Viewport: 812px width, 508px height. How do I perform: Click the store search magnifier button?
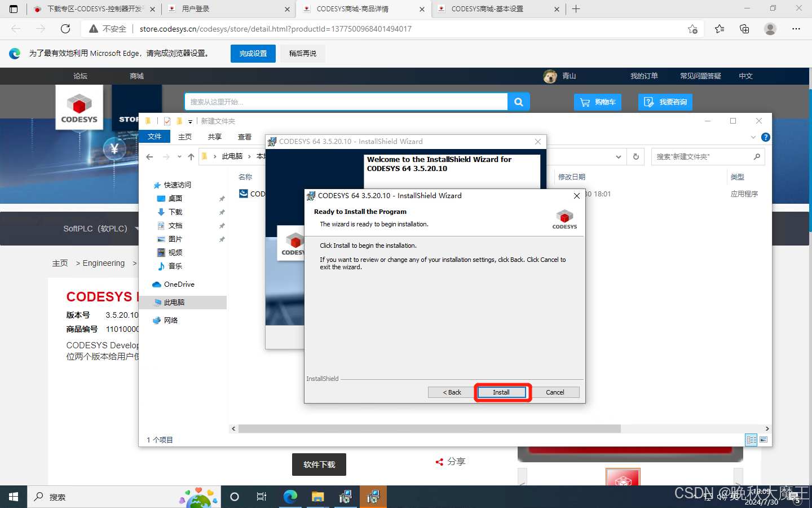tap(519, 102)
